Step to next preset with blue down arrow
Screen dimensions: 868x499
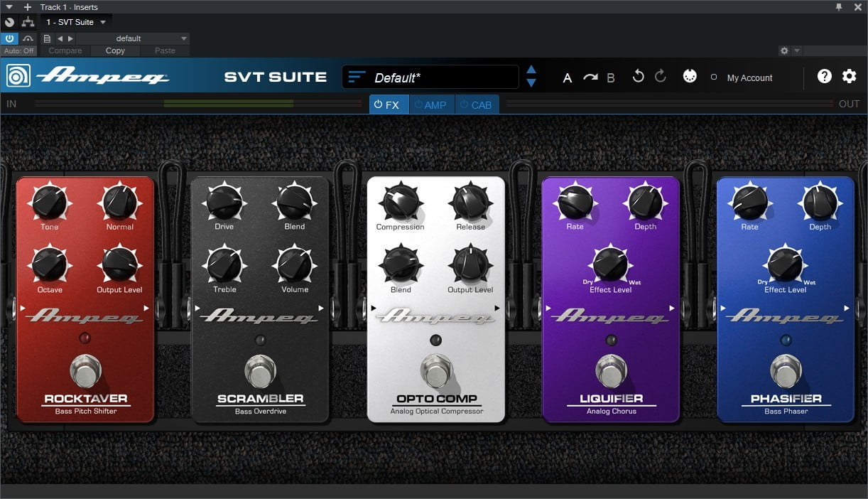point(531,83)
